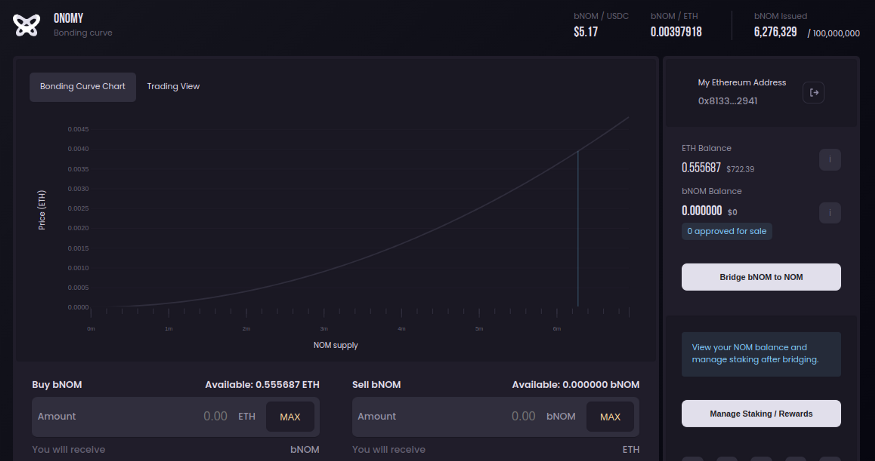Click MAX in the Buy bNOM field
Screen dimensions: 875x461
(x=289, y=417)
